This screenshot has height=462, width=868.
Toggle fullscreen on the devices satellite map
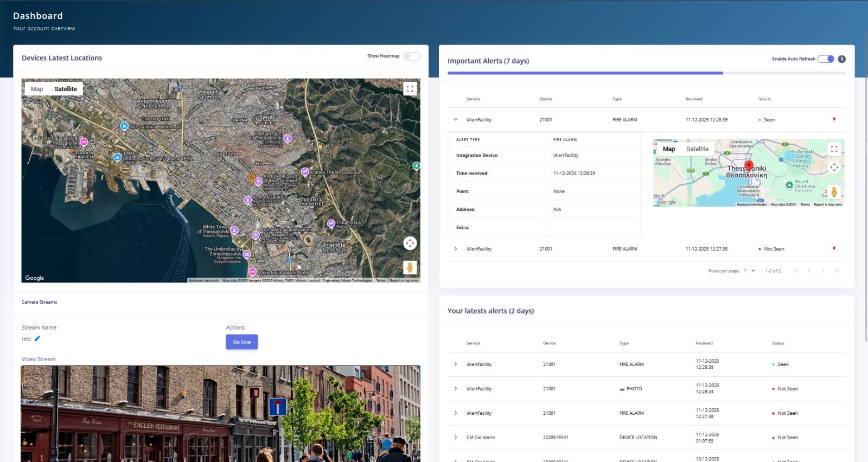coord(410,88)
